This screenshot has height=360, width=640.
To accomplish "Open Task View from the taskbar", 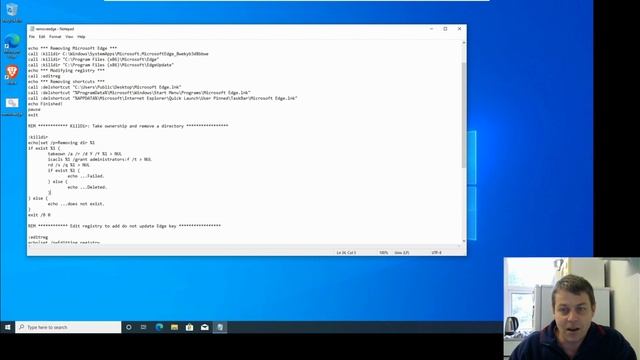I will pyautogui.click(x=144, y=327).
